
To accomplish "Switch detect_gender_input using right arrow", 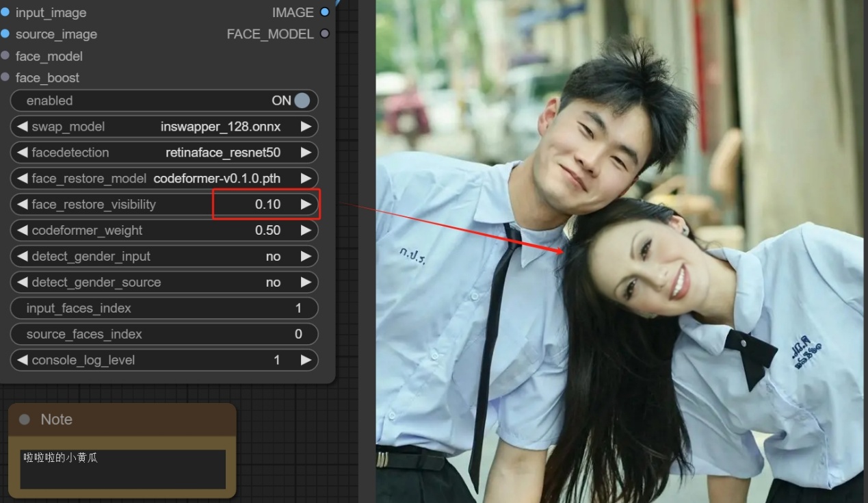I will pos(306,257).
